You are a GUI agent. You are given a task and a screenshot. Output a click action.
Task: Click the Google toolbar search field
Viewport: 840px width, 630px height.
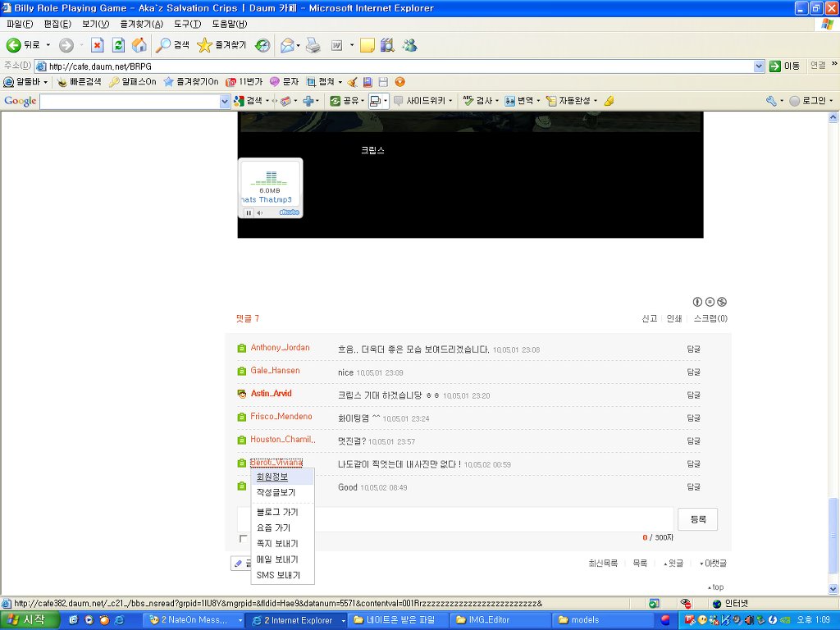click(x=130, y=101)
